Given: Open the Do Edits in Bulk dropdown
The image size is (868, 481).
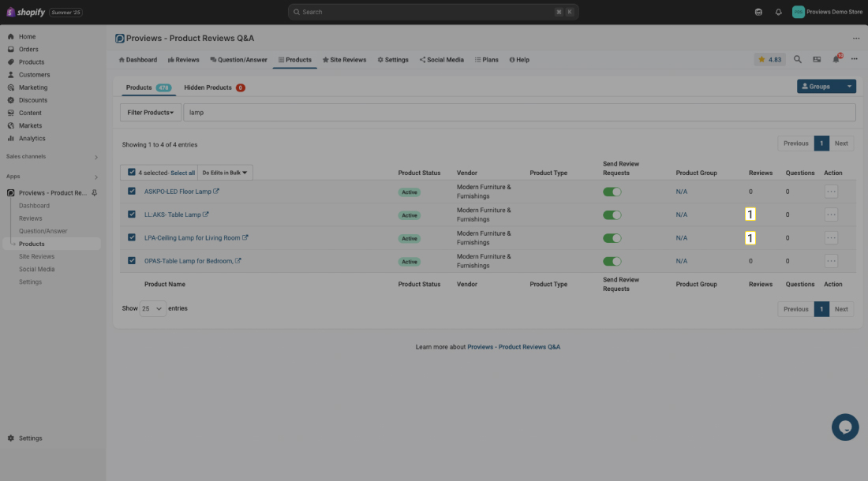Looking at the screenshot, I should (225, 173).
